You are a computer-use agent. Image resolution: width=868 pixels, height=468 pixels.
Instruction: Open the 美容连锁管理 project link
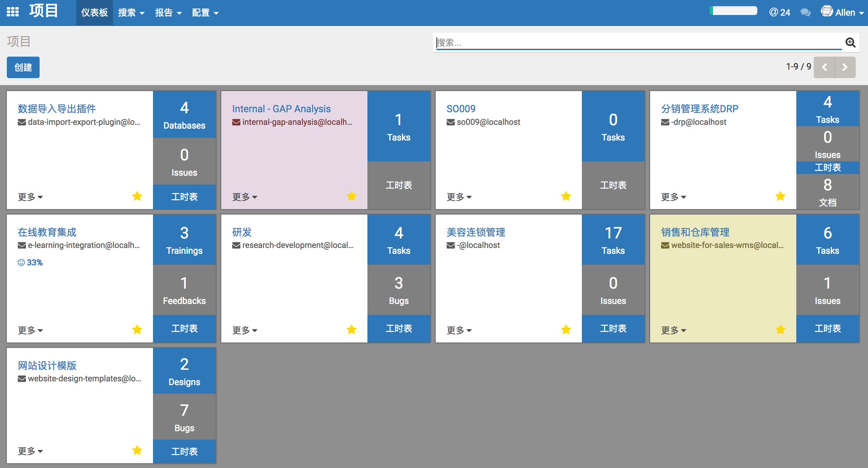point(476,232)
